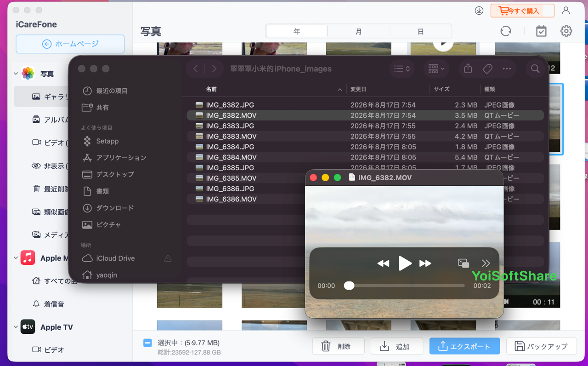Toggle the selection checkbox beside 選択中
The height and width of the screenshot is (366, 588).
click(x=147, y=343)
